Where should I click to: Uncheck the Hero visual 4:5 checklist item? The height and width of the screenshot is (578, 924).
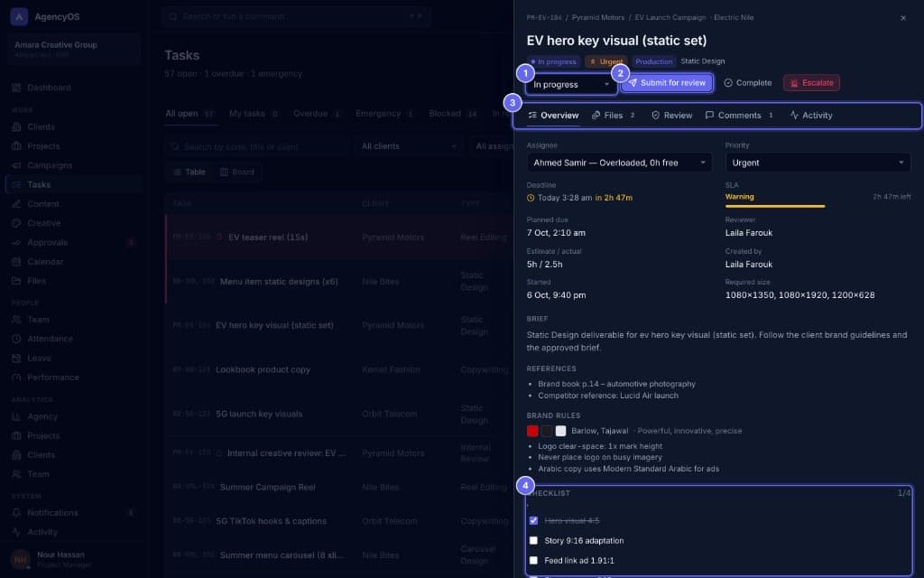pyautogui.click(x=533, y=521)
